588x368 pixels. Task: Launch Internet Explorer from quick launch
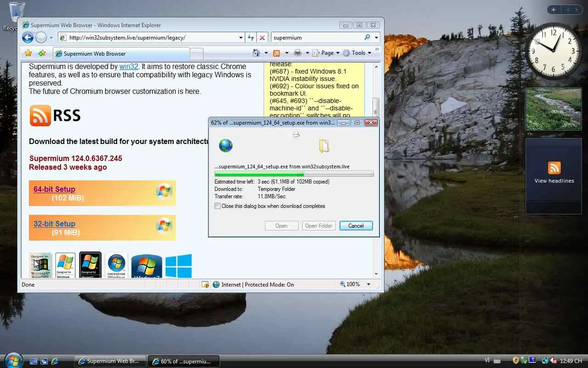[55, 362]
